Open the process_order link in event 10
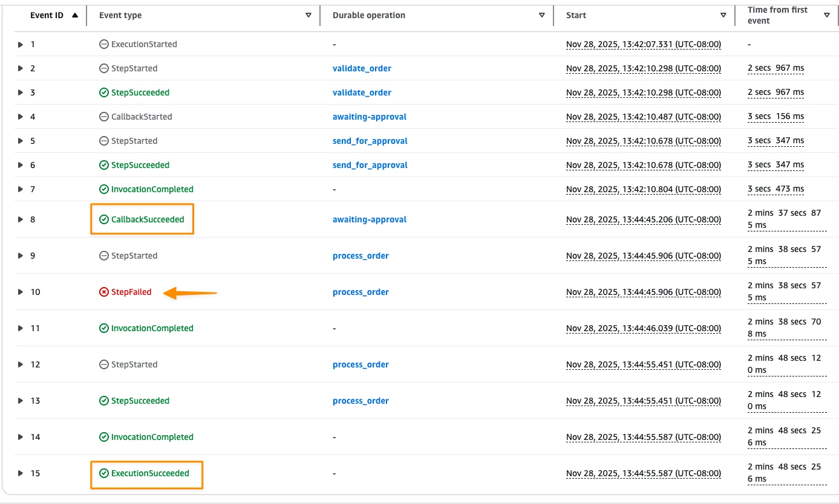This screenshot has height=504, width=839. coord(361,292)
